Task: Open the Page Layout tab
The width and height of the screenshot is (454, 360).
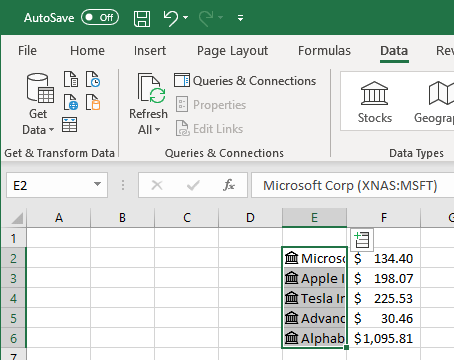Action: coord(232,51)
